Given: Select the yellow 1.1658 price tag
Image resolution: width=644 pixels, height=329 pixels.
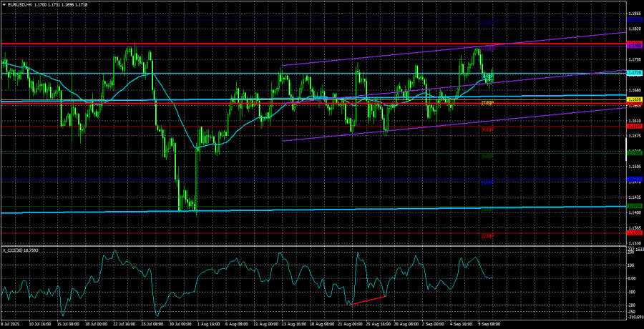Looking at the screenshot, I should 634,100.
